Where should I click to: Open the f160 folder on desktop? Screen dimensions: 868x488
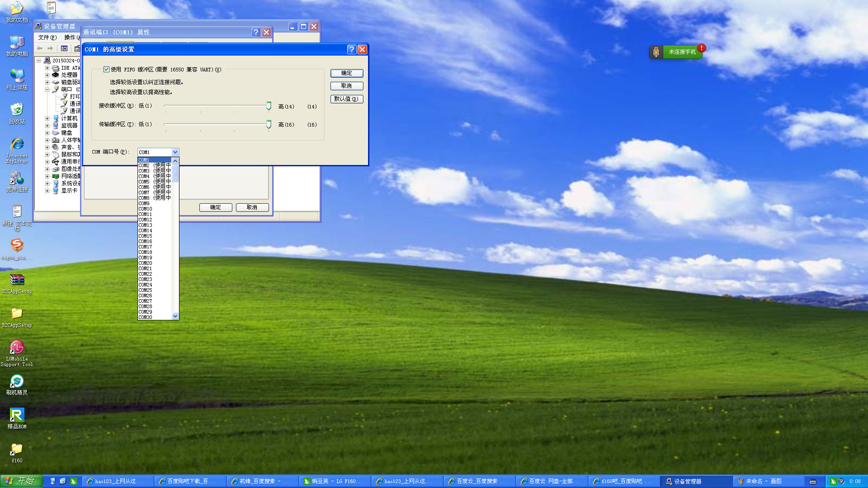[17, 452]
